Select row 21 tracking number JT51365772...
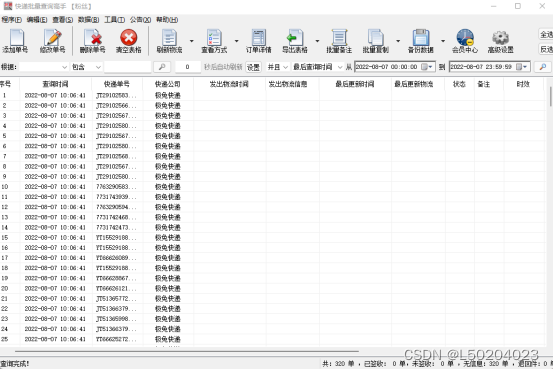554x370 pixels. point(116,299)
